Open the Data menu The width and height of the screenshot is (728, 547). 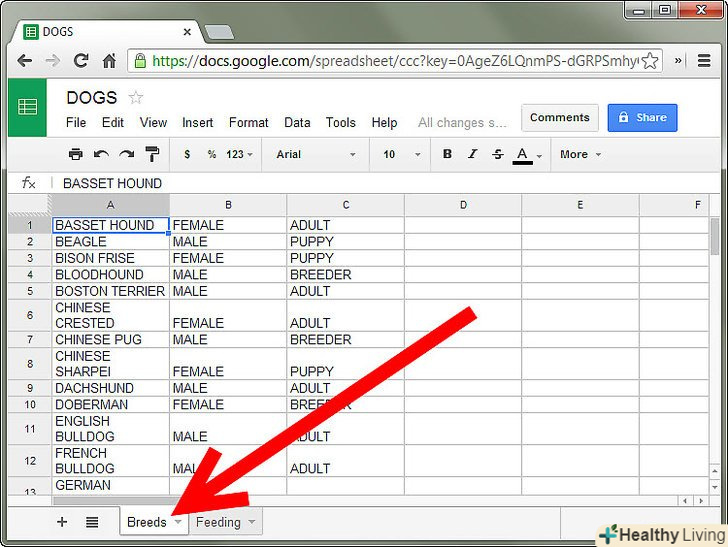tap(297, 123)
